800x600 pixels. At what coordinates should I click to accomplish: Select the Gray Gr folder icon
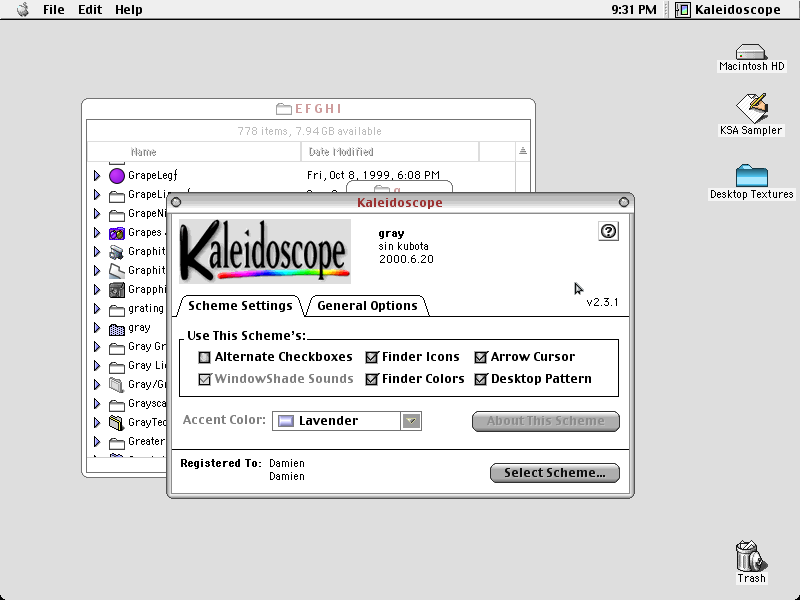coord(117,347)
